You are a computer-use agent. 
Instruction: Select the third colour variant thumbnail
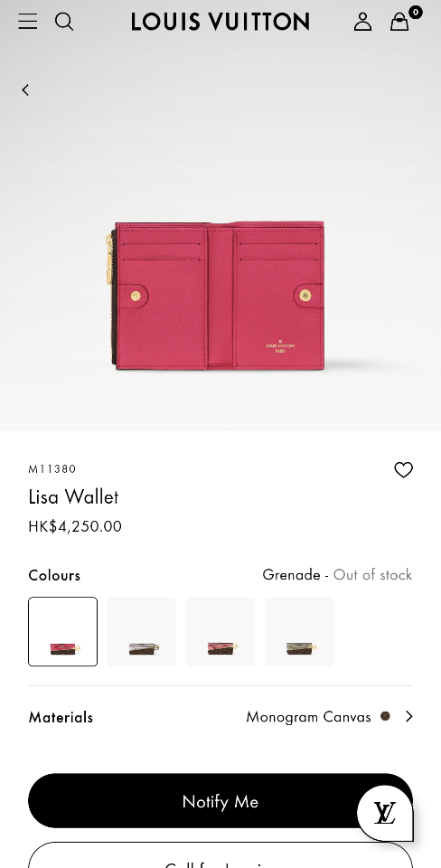coord(220,632)
